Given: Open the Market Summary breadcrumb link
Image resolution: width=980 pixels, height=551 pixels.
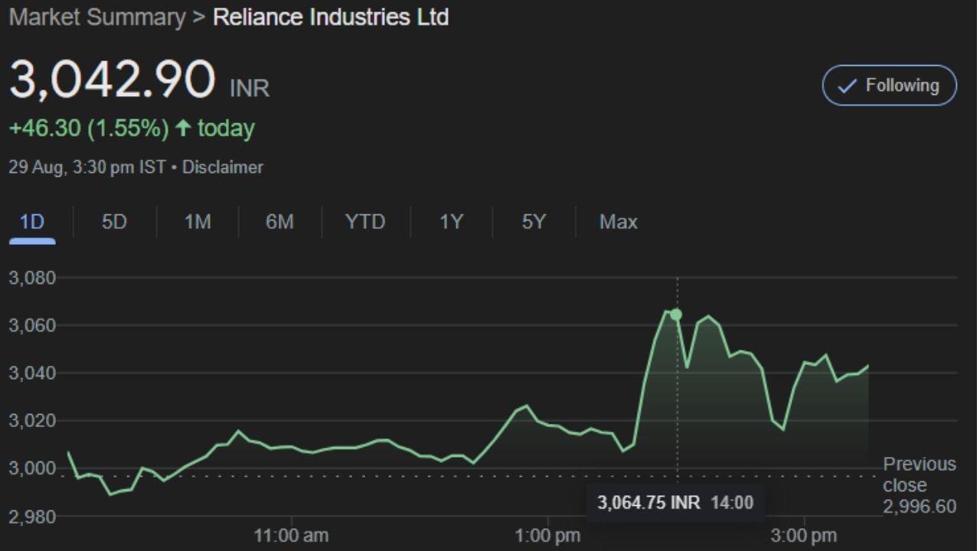Looking at the screenshot, I should click(96, 17).
